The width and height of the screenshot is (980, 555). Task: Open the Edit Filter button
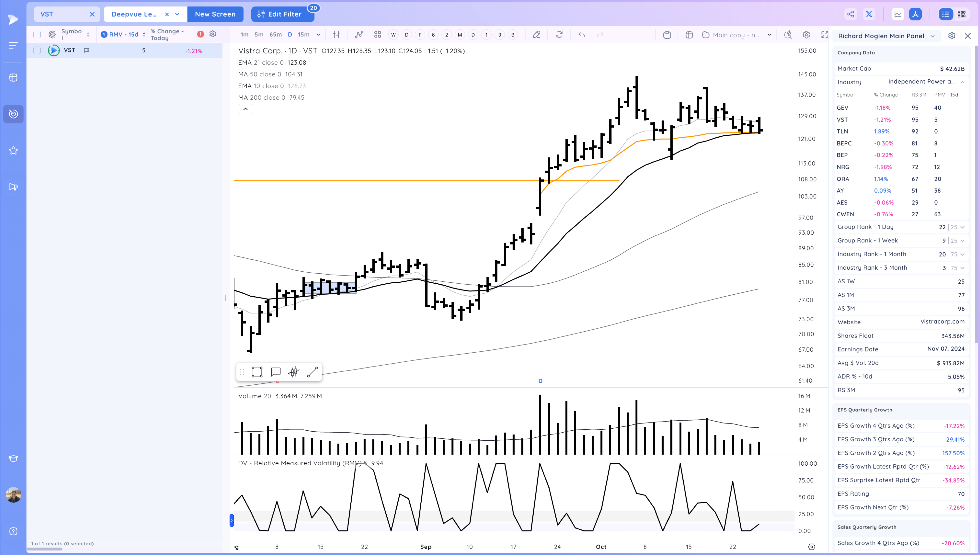[x=282, y=14]
